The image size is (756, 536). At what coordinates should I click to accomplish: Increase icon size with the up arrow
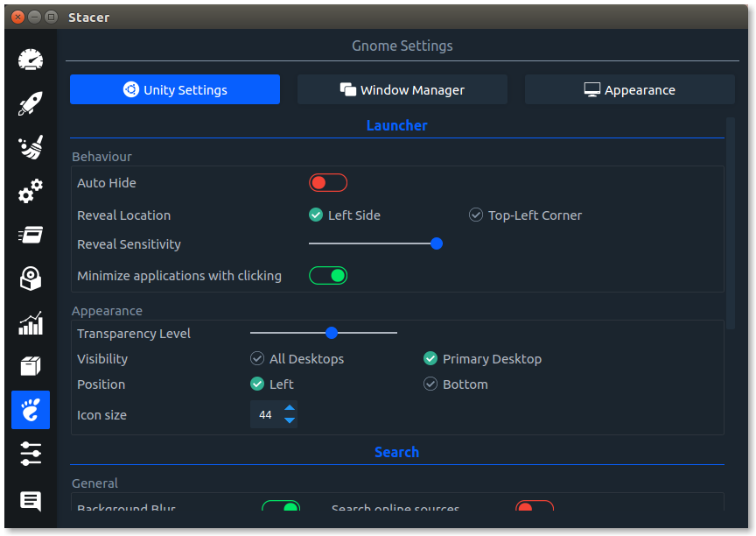click(290, 408)
